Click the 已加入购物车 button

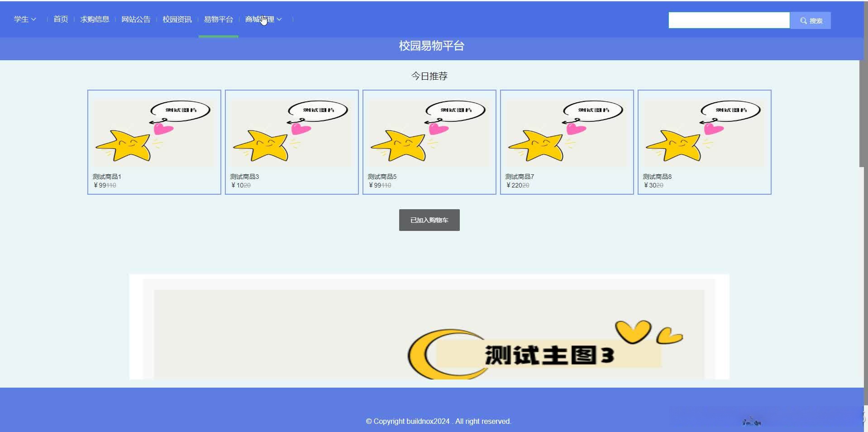429,220
